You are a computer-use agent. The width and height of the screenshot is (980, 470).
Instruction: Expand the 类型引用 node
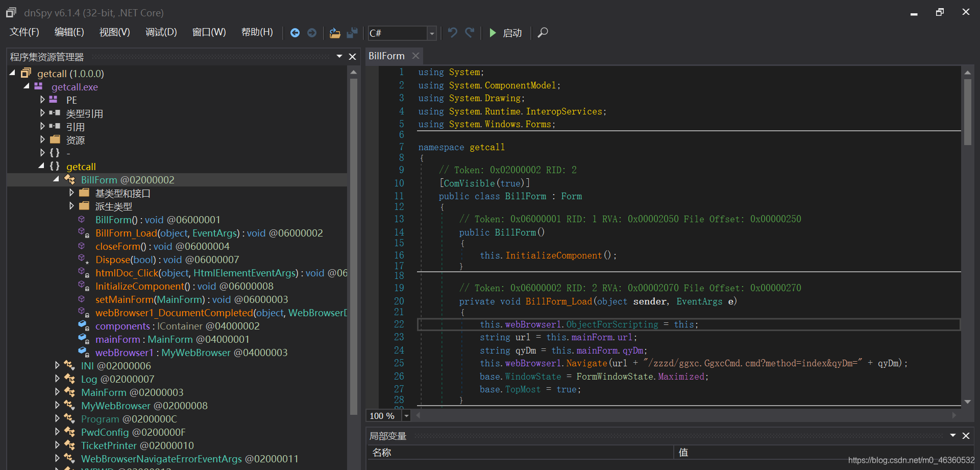click(42, 113)
